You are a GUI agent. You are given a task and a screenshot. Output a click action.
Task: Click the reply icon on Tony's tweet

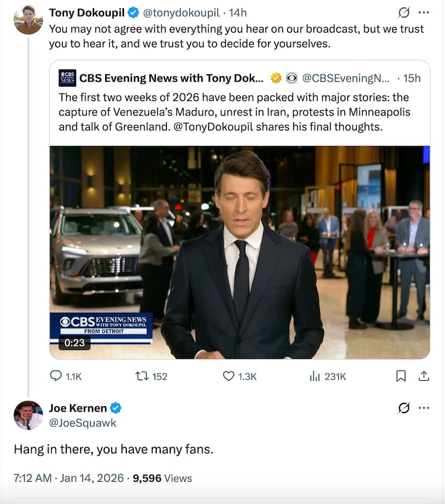(57, 377)
